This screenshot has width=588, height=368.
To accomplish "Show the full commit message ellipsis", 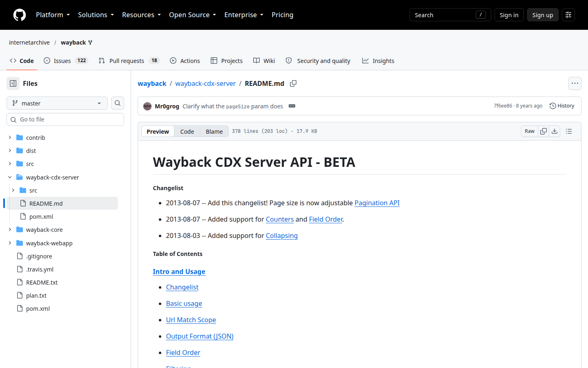I will click(x=292, y=106).
